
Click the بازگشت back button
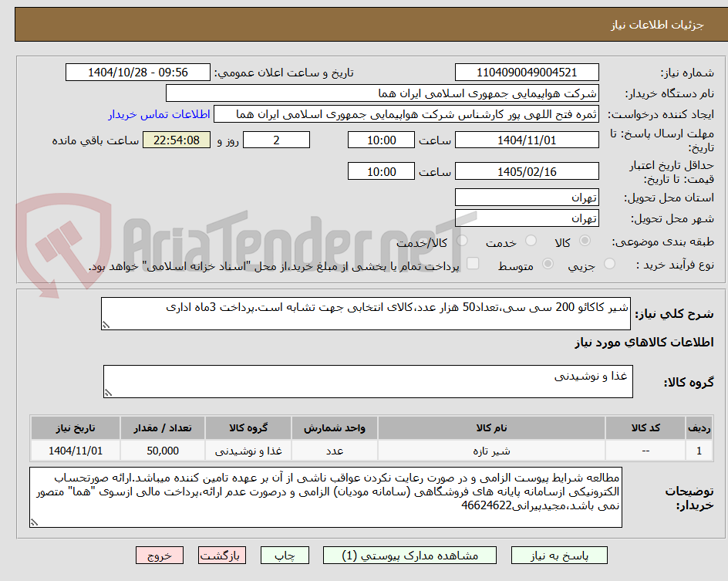(222, 555)
